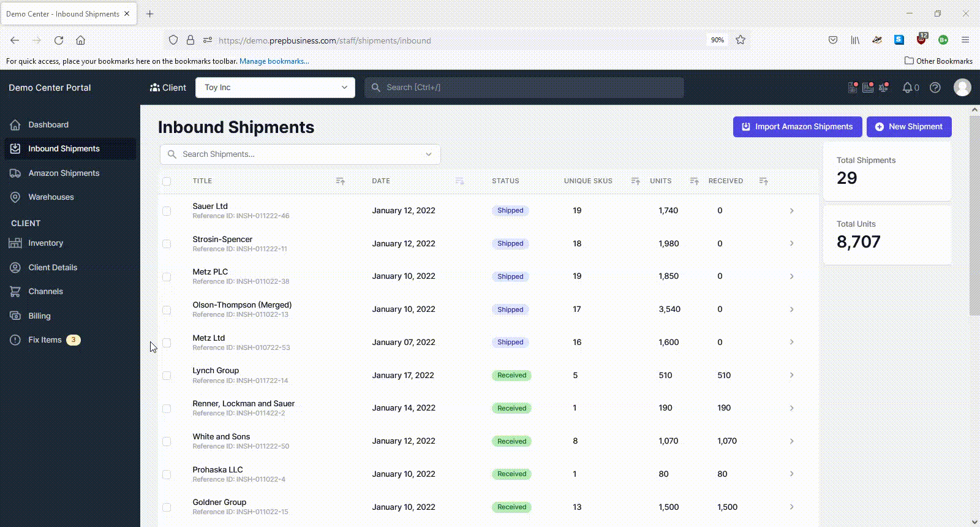The height and width of the screenshot is (527, 980).
Task: Open Metz PLC row chevron
Action: [x=791, y=276]
